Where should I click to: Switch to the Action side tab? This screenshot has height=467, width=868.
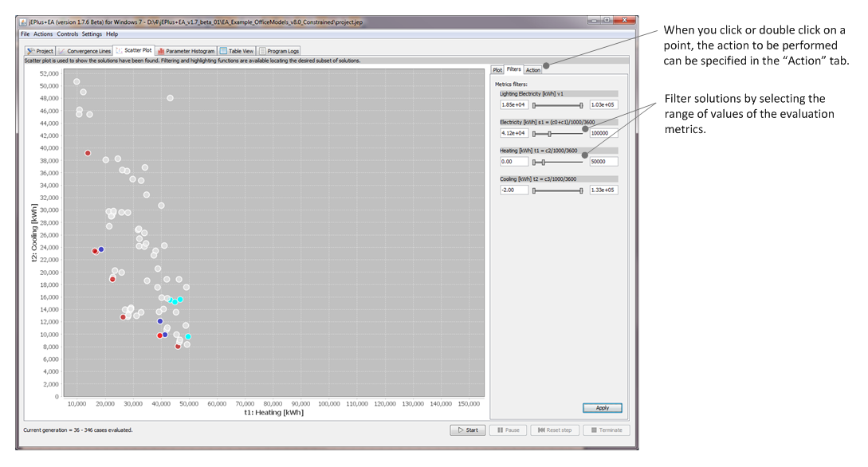532,70
